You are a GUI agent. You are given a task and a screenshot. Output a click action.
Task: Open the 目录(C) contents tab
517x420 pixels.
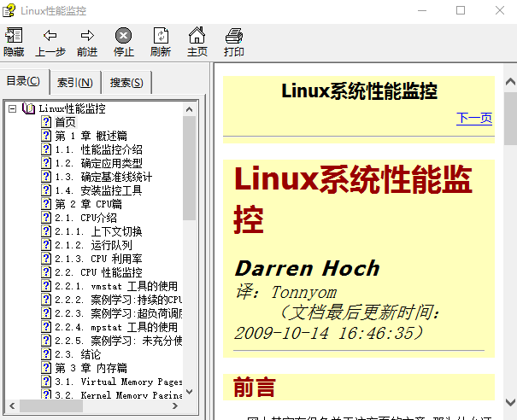(23, 82)
